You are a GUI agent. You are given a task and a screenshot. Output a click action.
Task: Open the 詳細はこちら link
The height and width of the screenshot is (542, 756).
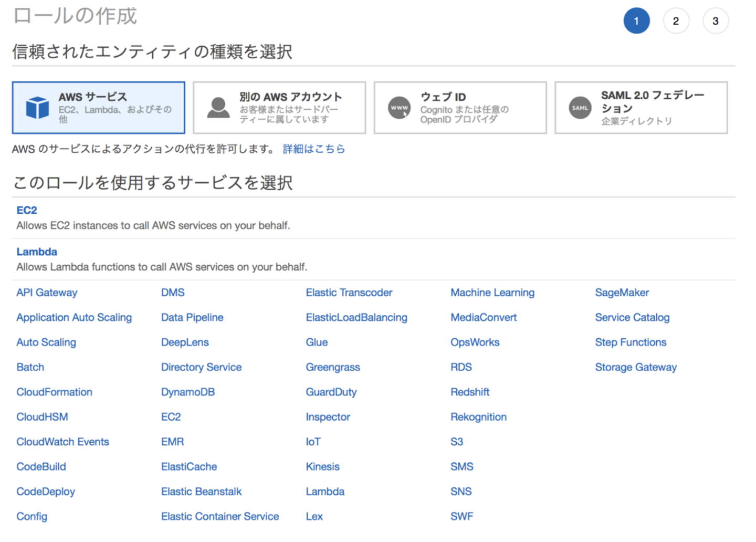pyautogui.click(x=313, y=149)
